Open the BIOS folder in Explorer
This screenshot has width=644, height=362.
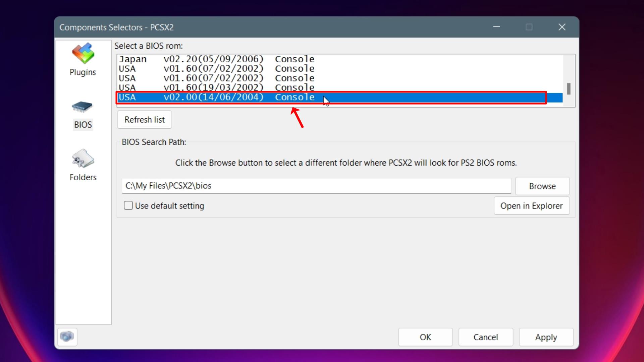click(x=532, y=205)
